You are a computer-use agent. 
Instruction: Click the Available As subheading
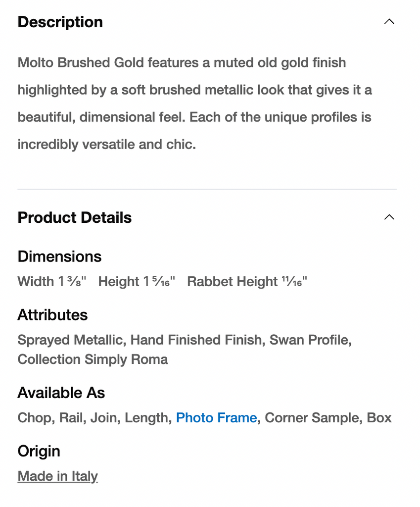pos(61,393)
